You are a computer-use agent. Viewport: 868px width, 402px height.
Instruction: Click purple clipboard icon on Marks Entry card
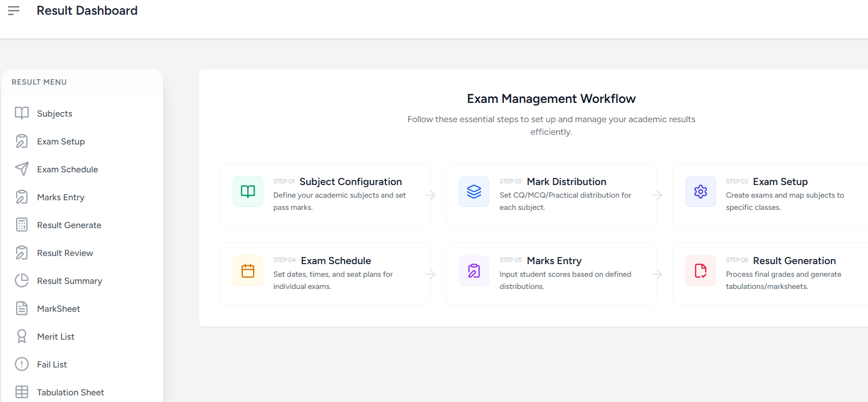coord(474,271)
